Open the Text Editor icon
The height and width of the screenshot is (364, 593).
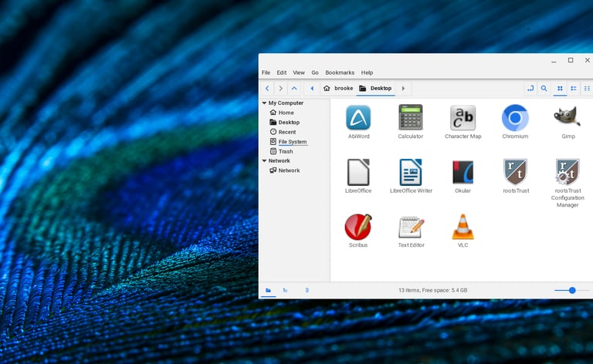pos(411,227)
